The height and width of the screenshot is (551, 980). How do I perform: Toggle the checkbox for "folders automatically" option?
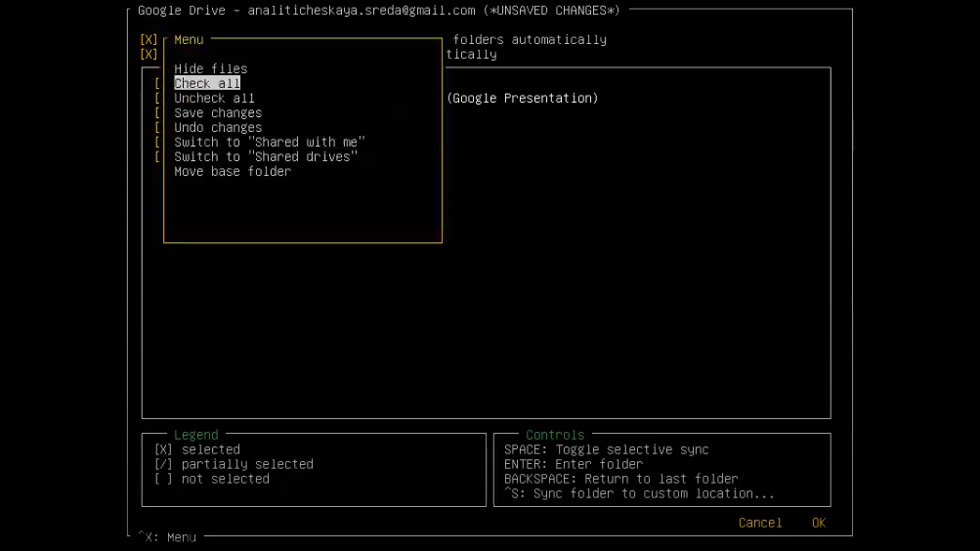149,40
